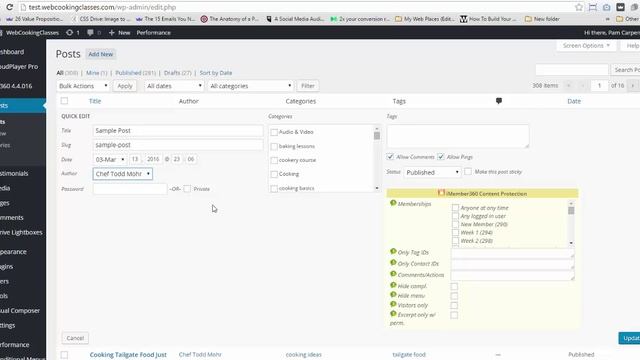
Task: Open the All dates filter dropdown
Action: coord(174,86)
